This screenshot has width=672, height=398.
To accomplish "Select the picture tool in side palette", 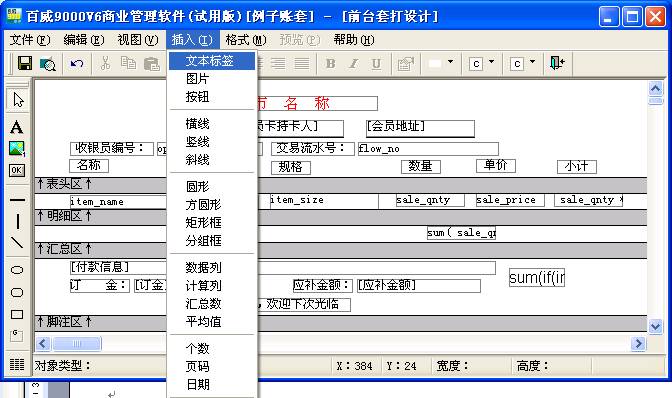I will click(x=17, y=149).
